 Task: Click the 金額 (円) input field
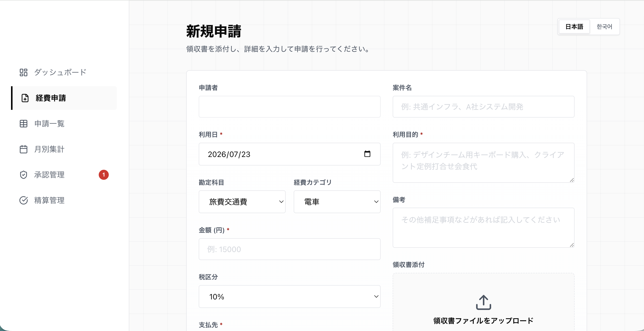click(290, 249)
